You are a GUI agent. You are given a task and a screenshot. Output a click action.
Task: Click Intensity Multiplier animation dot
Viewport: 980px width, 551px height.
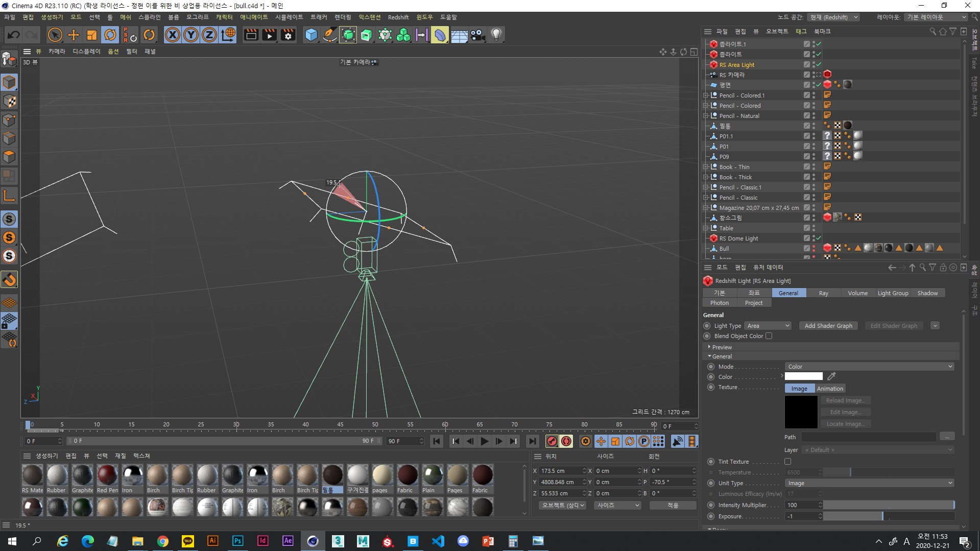(x=711, y=505)
